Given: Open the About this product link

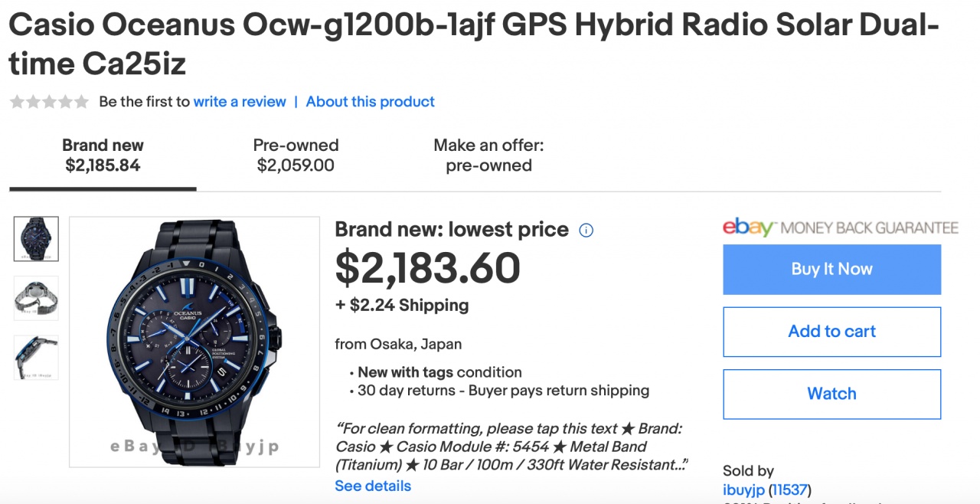Looking at the screenshot, I should pos(371,102).
